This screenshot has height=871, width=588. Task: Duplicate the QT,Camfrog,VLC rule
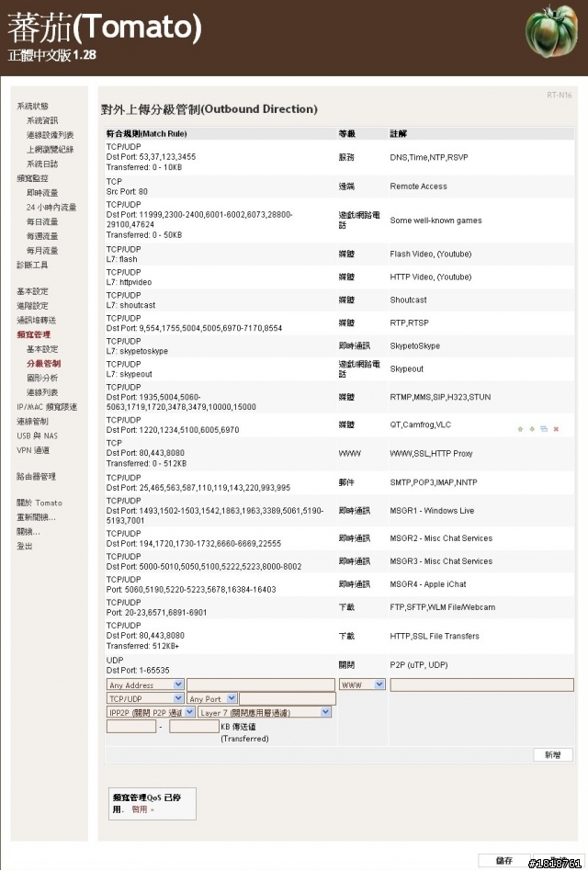click(x=544, y=429)
